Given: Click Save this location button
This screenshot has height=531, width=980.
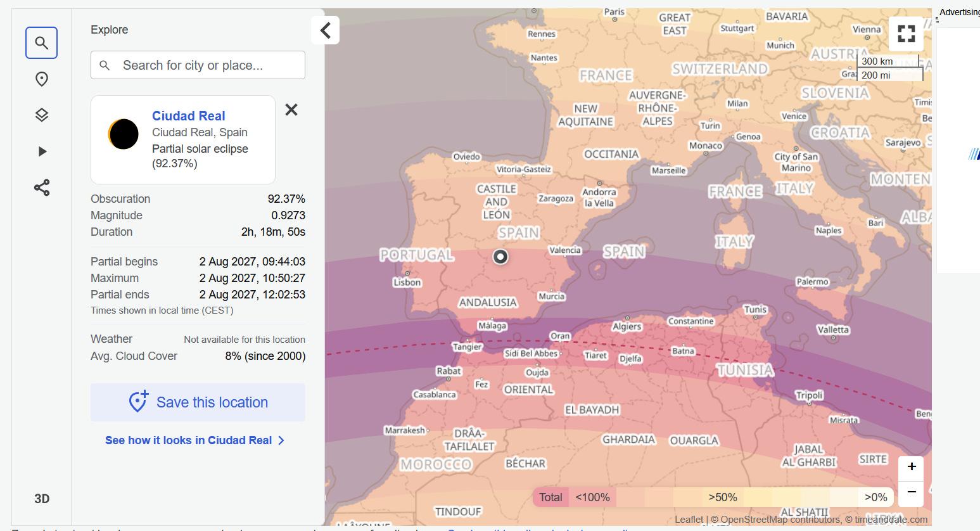Looking at the screenshot, I should 198,402.
